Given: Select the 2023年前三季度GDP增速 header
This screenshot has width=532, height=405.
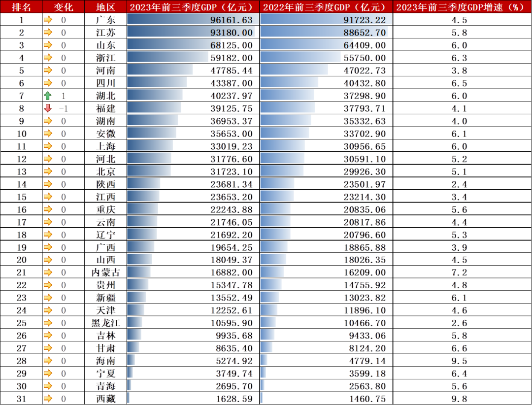Looking at the screenshot, I should pos(463,7).
